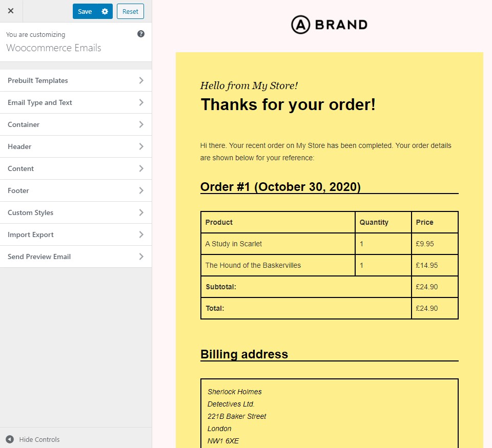The image size is (492, 448).
Task: Expand the Custom Styles chevron
Action: click(x=141, y=212)
